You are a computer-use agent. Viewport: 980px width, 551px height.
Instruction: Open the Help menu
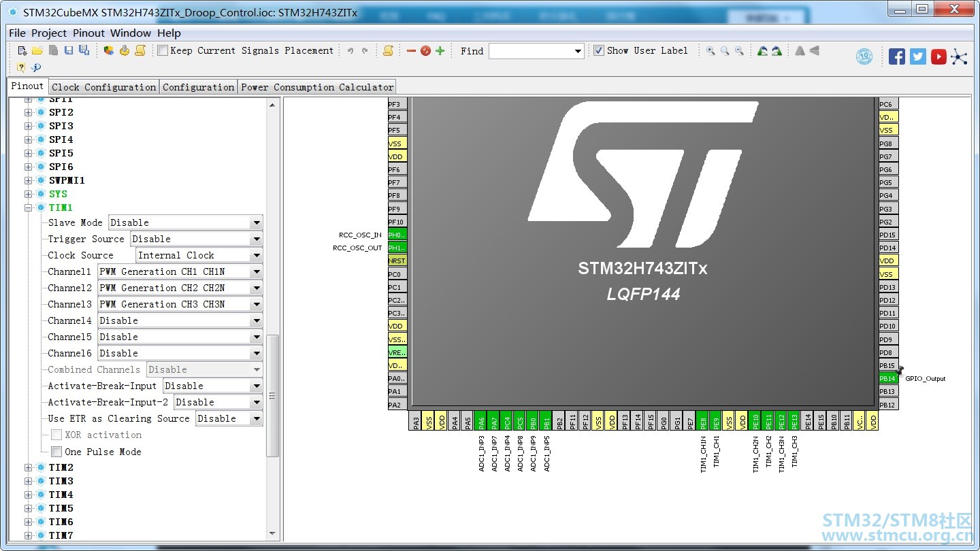tap(169, 33)
